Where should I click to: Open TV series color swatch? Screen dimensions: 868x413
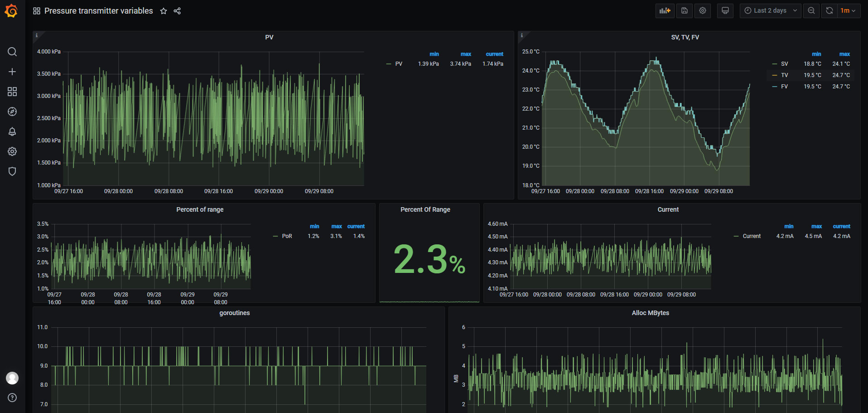pyautogui.click(x=775, y=75)
